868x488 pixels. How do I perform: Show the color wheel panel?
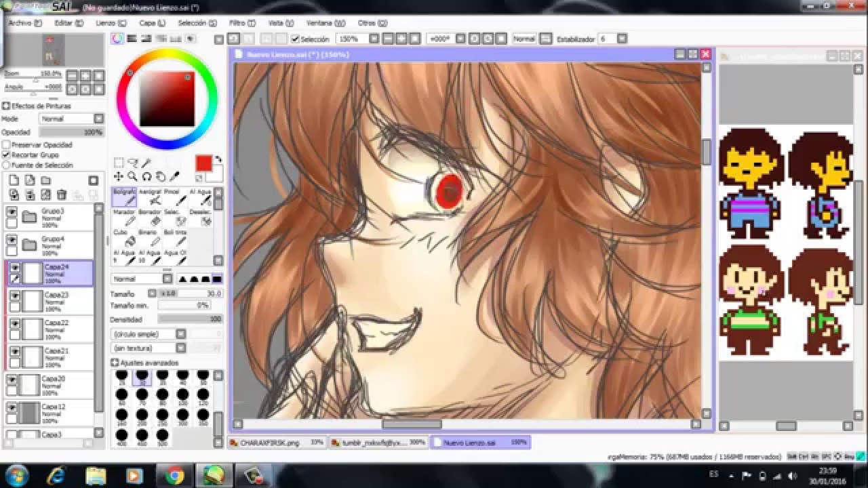(x=118, y=39)
